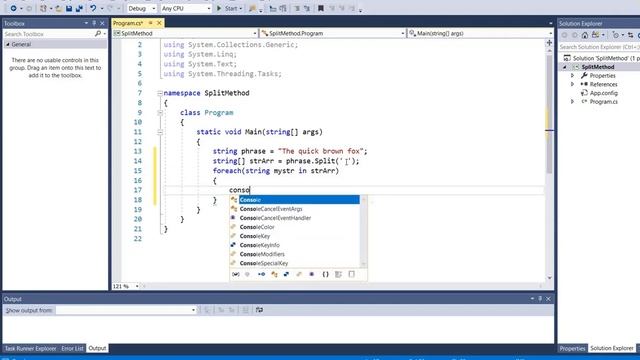Toggle the structures filter in IntelliSense
The image size is (640, 360).
(x=286, y=274)
